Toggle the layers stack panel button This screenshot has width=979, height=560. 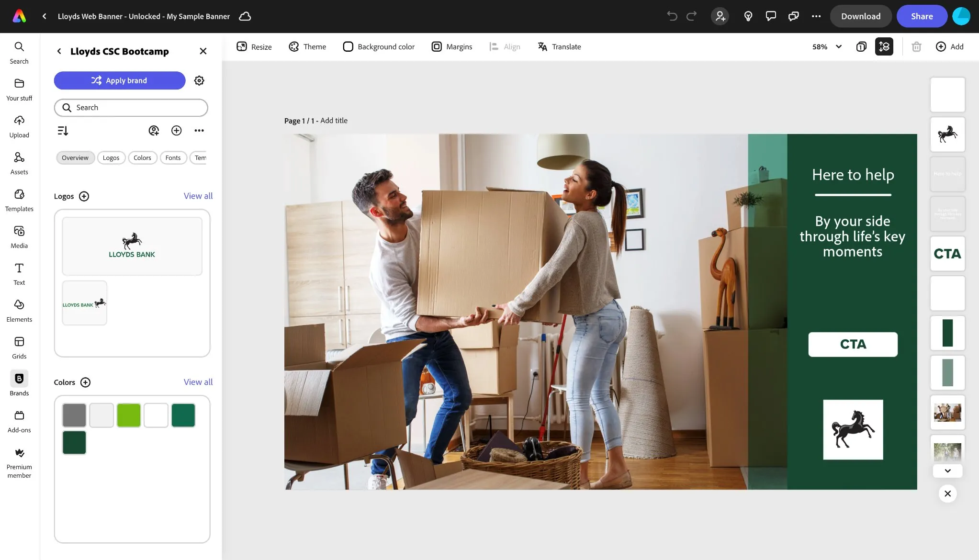pyautogui.click(x=884, y=46)
